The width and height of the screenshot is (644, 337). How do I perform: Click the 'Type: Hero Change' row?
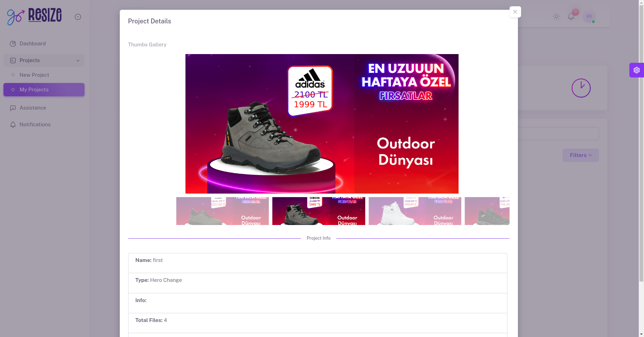318,283
